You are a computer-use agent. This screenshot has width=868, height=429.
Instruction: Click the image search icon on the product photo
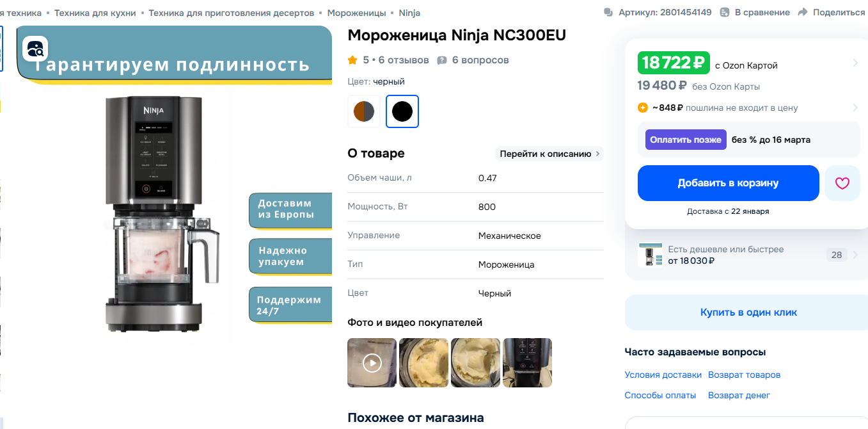click(x=35, y=49)
